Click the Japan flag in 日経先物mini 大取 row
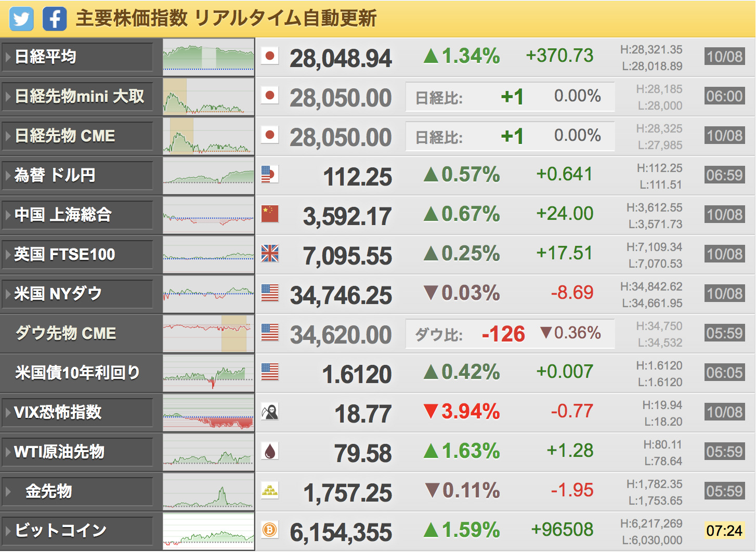Screen dimensions: 756x552 click(x=270, y=95)
